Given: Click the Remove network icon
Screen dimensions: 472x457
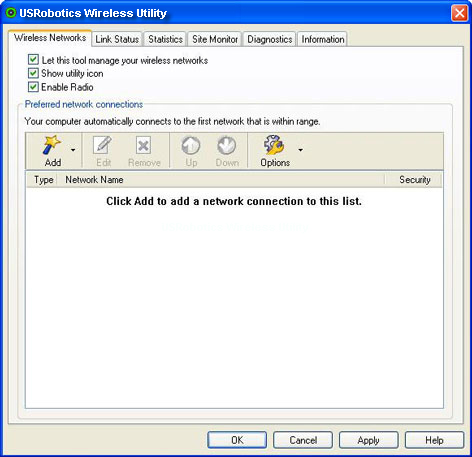Looking at the screenshot, I should click(x=143, y=145).
